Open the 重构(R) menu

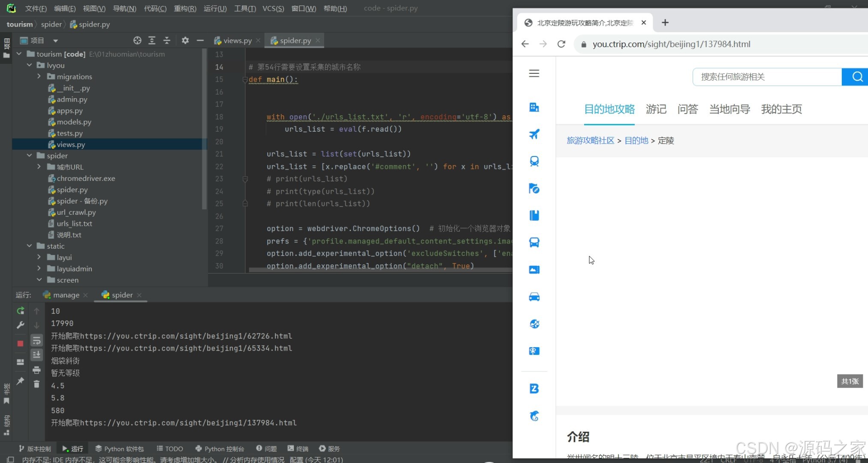pos(185,8)
